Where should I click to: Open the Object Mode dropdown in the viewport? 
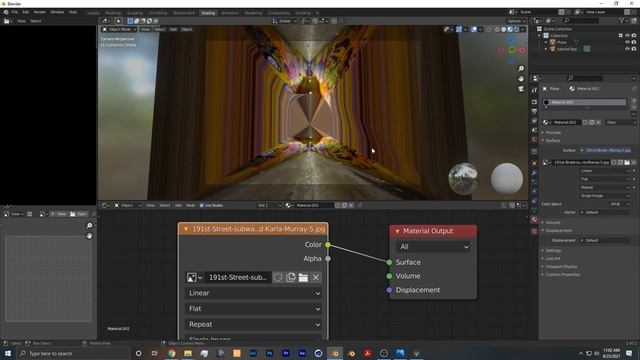pos(119,29)
